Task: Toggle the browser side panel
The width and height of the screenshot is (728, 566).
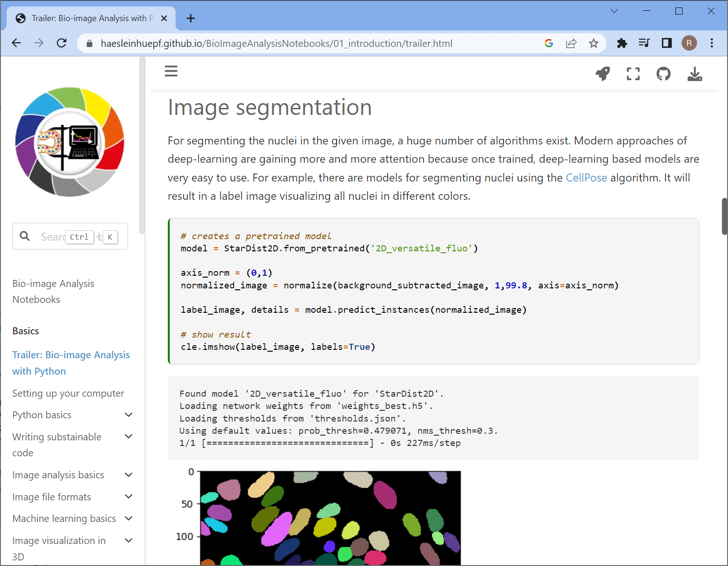Action: (667, 44)
